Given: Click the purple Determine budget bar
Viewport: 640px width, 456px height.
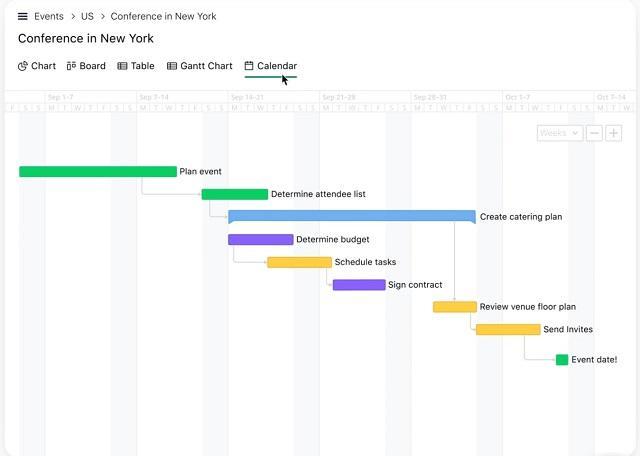Looking at the screenshot, I should pyautogui.click(x=260, y=240).
